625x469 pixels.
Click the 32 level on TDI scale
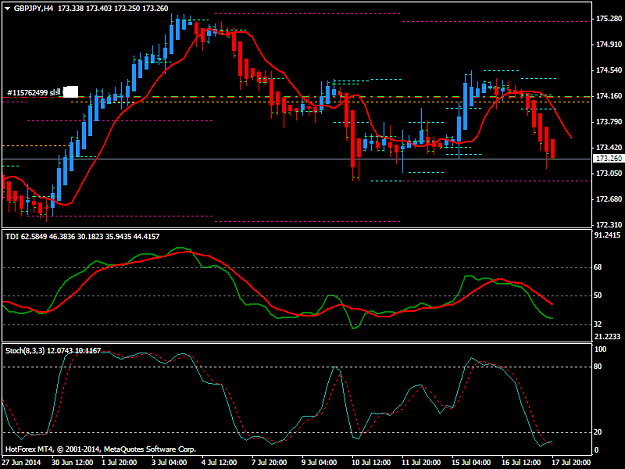(x=597, y=324)
